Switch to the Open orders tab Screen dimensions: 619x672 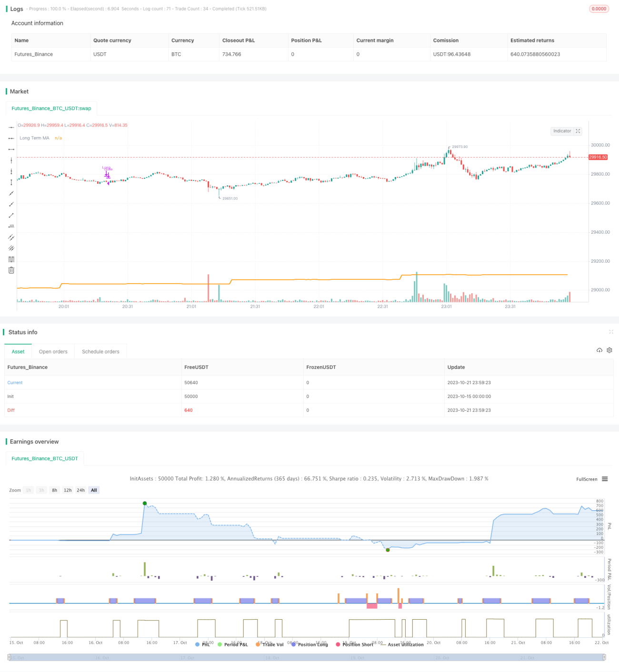tap(53, 352)
